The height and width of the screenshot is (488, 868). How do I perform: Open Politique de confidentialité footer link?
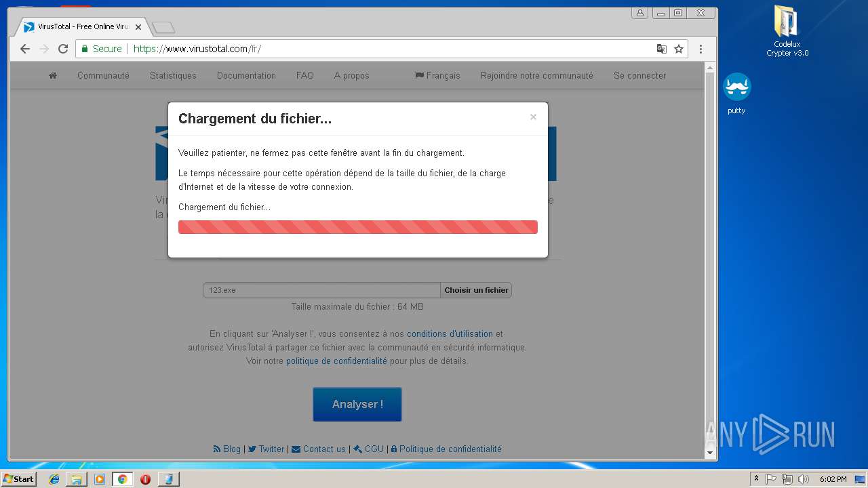tap(446, 449)
